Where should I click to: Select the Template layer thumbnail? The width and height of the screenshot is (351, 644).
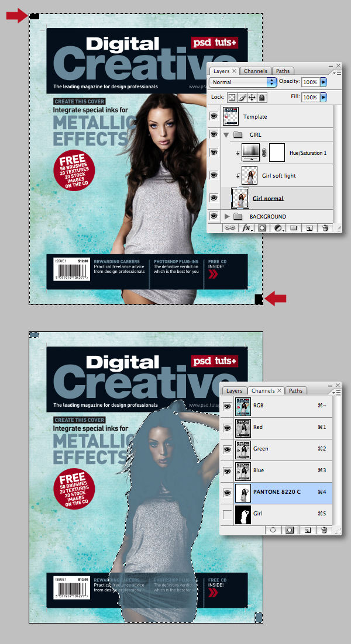[x=230, y=116]
